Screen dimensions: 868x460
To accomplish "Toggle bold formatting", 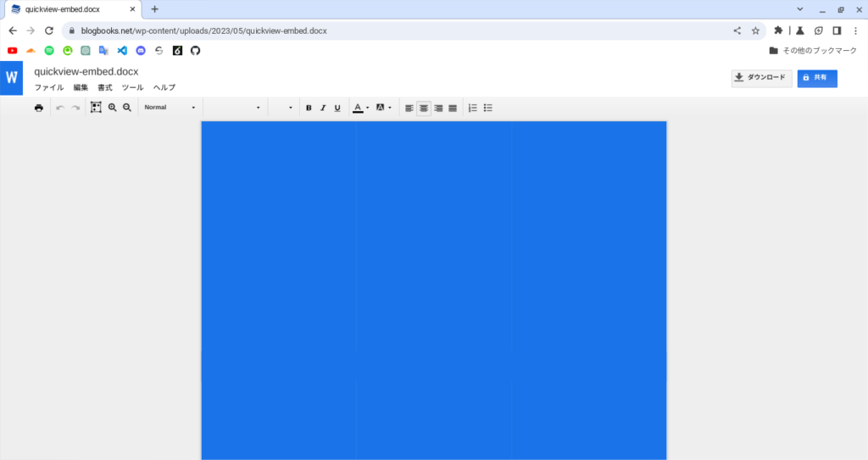I will (x=309, y=108).
